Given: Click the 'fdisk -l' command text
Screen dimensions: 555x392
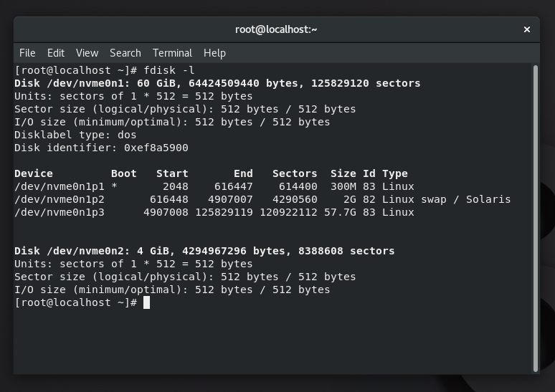Looking at the screenshot, I should click(x=169, y=70).
